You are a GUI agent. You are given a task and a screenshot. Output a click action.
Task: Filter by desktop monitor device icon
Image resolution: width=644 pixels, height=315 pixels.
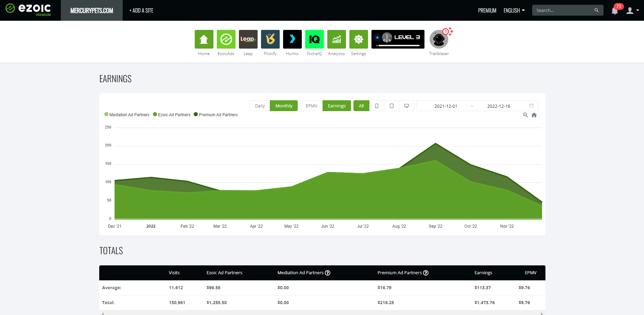406,106
